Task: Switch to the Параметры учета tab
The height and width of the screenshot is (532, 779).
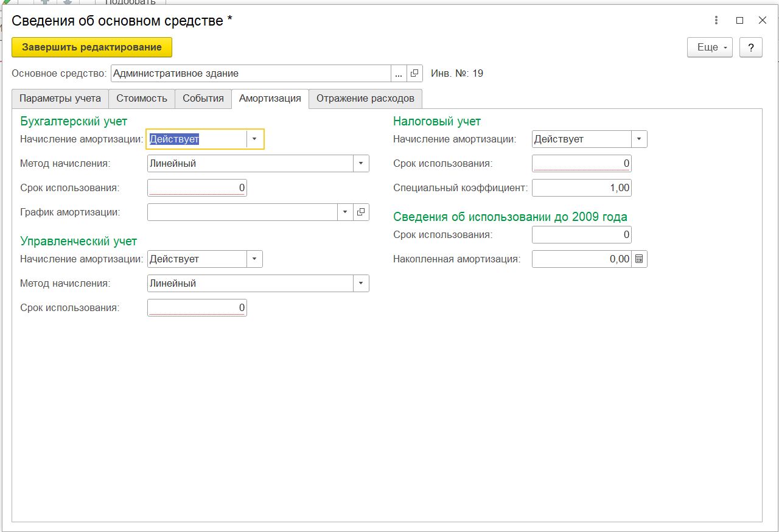Action: (x=60, y=99)
